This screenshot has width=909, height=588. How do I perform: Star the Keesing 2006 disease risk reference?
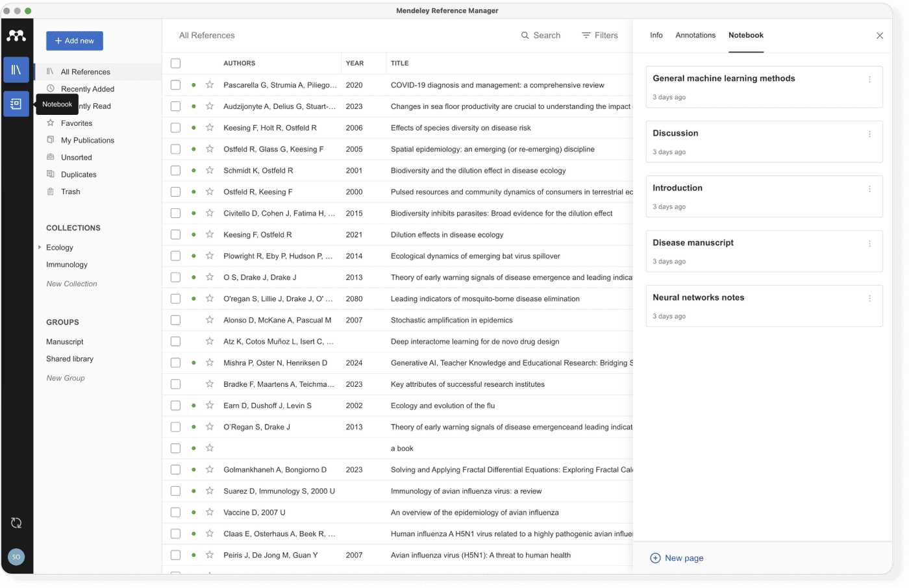click(x=208, y=128)
